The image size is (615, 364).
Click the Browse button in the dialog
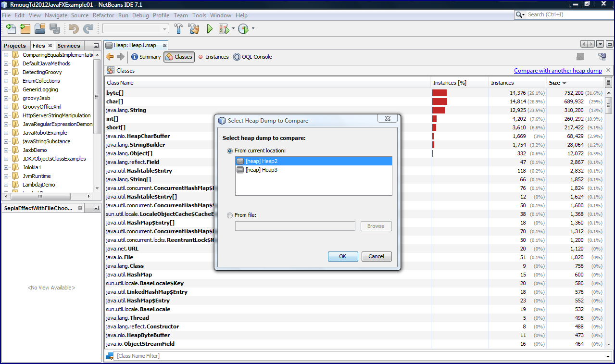coord(376,226)
